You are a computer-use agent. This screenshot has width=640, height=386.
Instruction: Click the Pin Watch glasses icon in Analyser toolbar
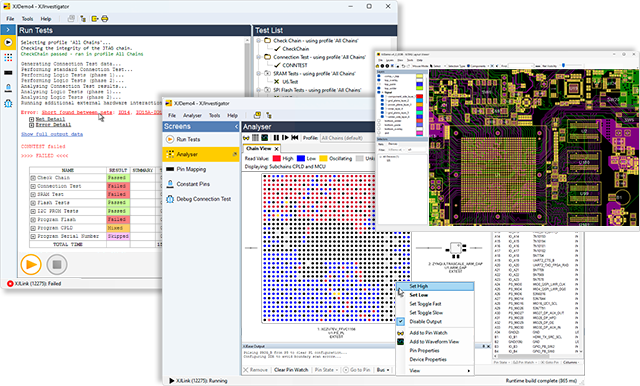click(246, 138)
